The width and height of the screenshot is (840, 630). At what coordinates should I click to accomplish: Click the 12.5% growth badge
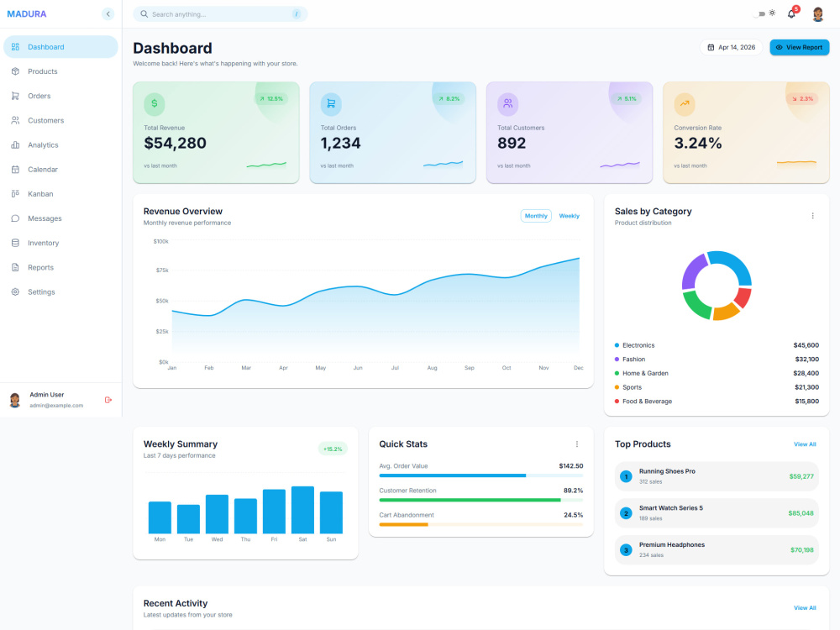(271, 98)
